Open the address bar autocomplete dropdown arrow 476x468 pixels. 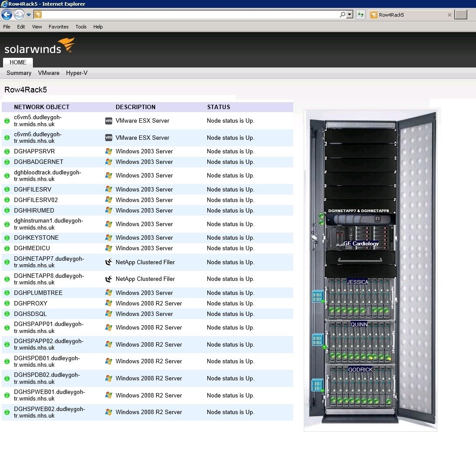(350, 14)
